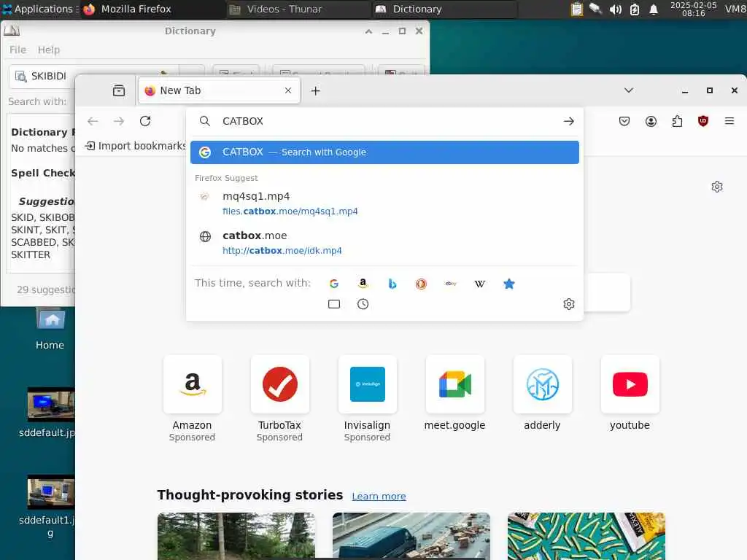Click Import bookmarks in bookmarks toolbar

click(x=135, y=146)
